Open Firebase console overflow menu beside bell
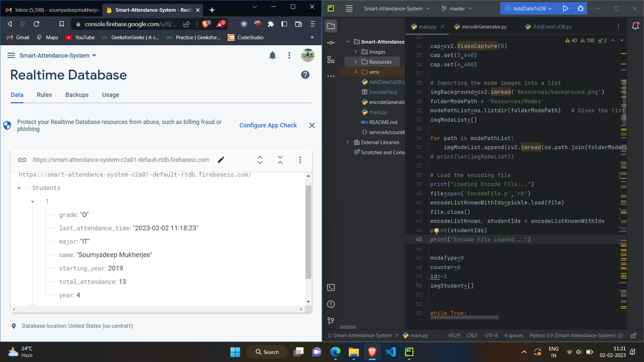This screenshot has width=644, height=362. pyautogui.click(x=289, y=55)
